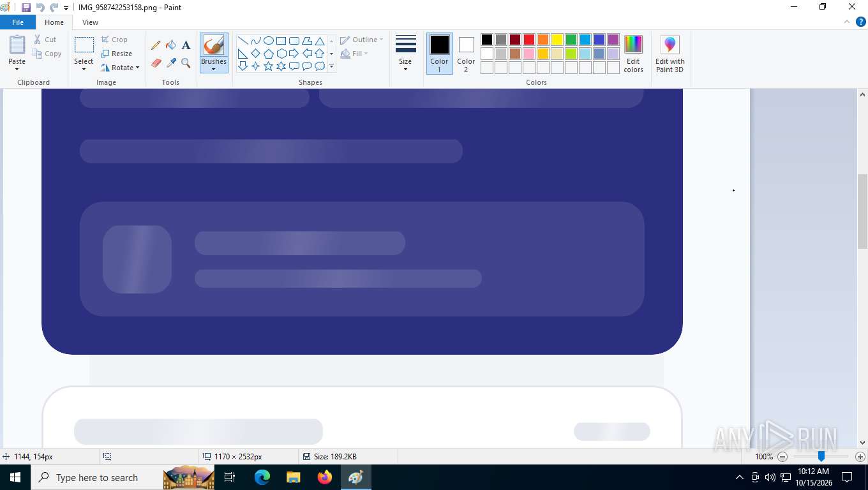This screenshot has height=490, width=868.
Task: Open the Size thickness dropdown
Action: (x=405, y=54)
